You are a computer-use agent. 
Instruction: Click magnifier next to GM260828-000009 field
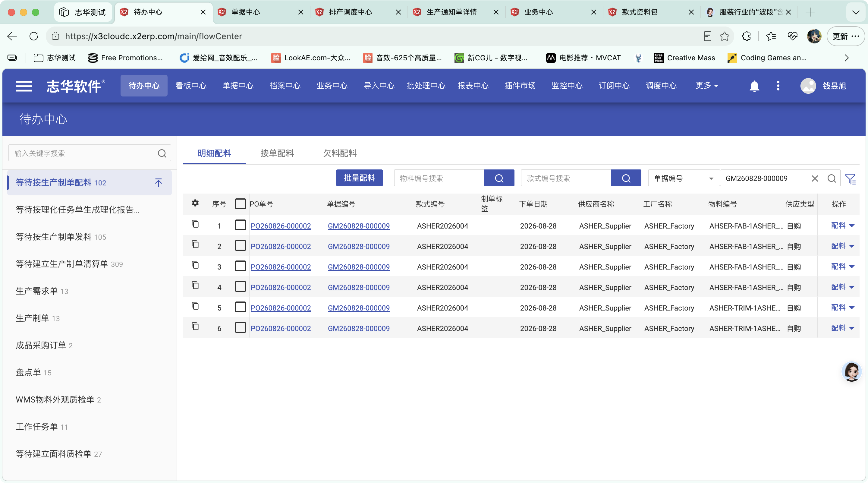point(832,178)
